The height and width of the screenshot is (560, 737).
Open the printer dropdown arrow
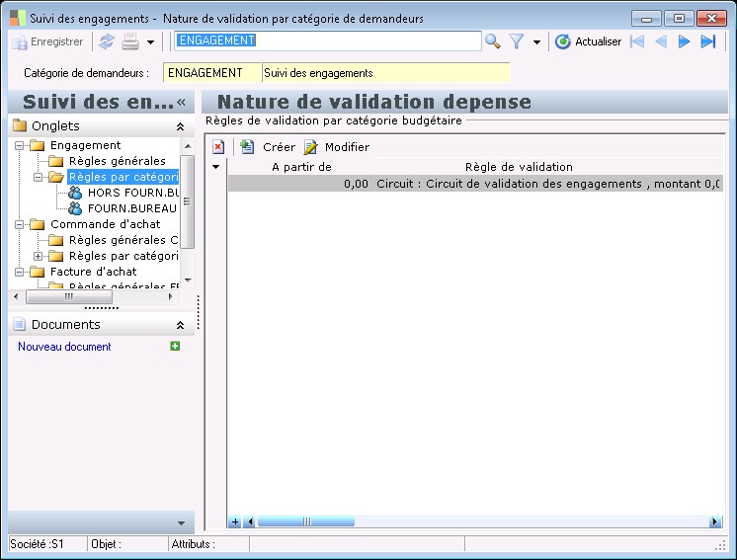pyautogui.click(x=150, y=42)
